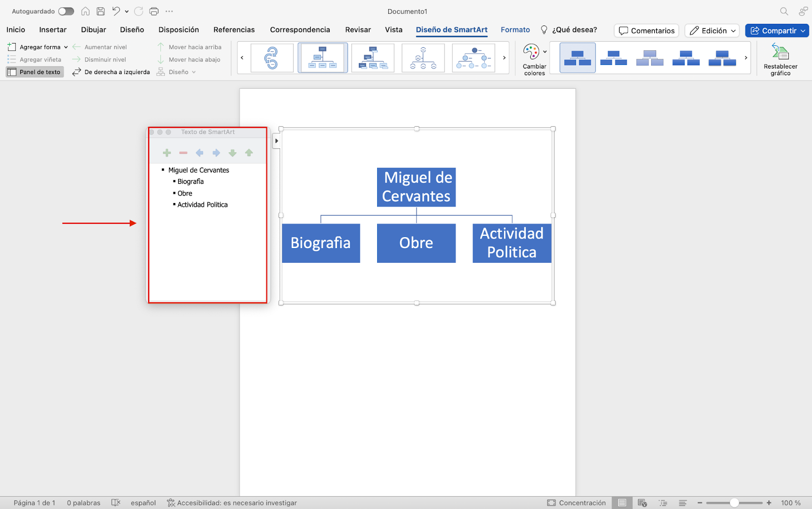Select the Obre box in the diagram

[416, 243]
